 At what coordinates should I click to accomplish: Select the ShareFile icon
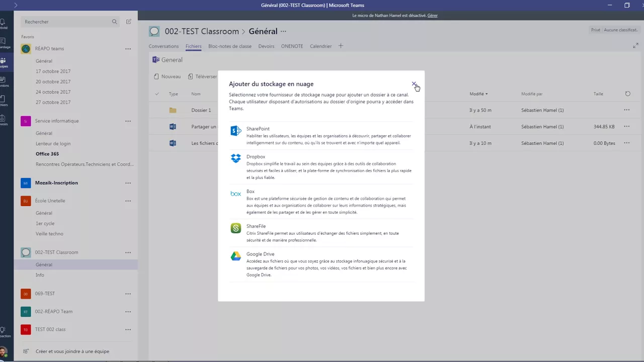(235, 228)
